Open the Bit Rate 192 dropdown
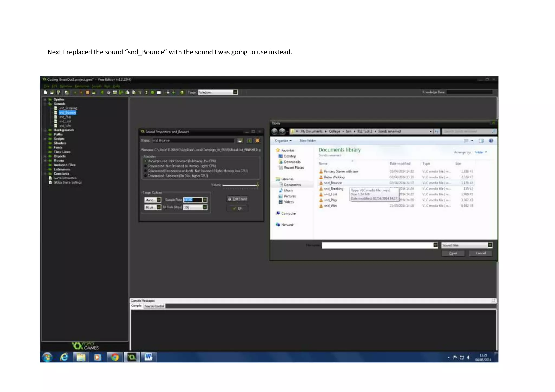This screenshot has height=392, width=555. (205, 207)
